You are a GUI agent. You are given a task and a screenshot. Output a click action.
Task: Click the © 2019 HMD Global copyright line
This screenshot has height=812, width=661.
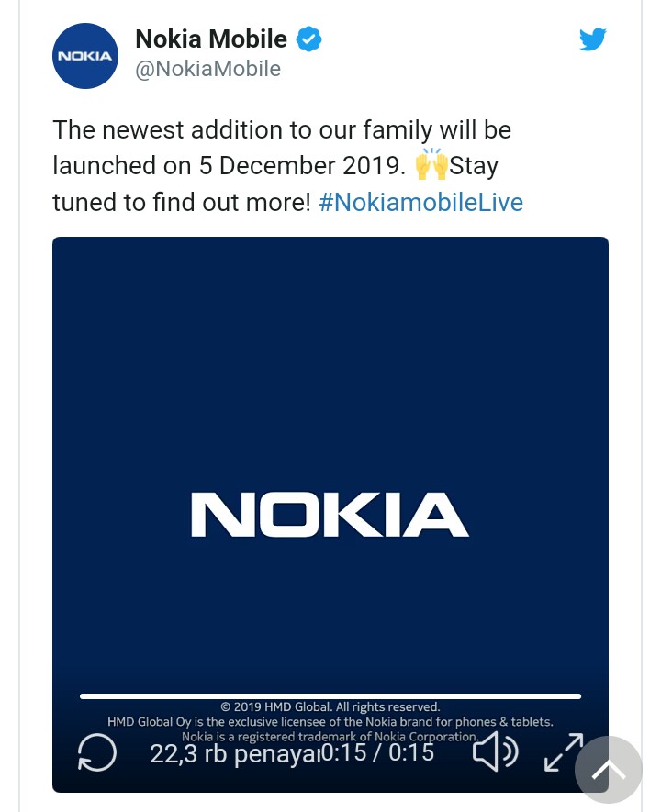(x=330, y=707)
